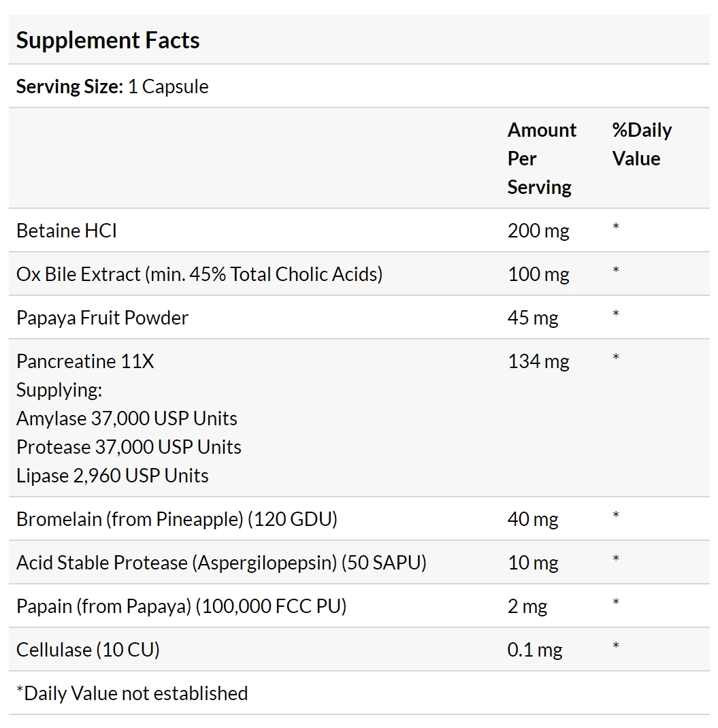Click the 45 mg Papaya amount

(533, 318)
